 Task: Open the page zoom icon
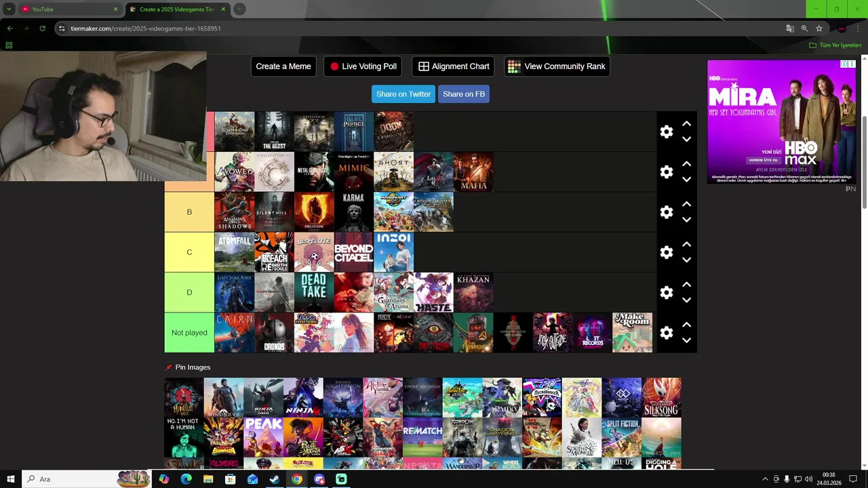(804, 28)
